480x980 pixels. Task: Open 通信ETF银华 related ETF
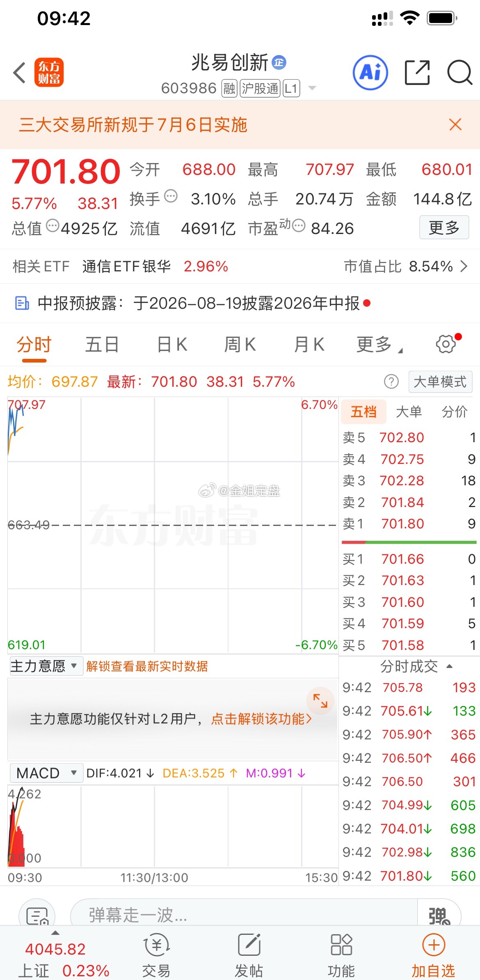pos(126,266)
